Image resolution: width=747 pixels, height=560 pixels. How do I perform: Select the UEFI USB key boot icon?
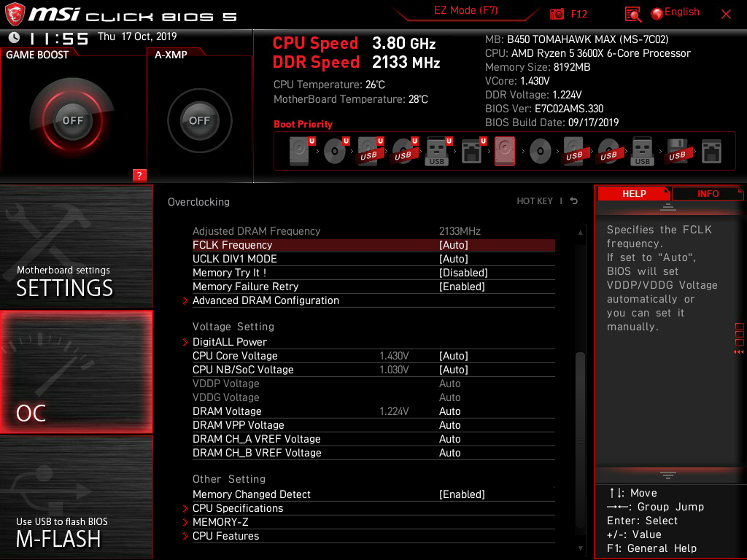pos(438,152)
